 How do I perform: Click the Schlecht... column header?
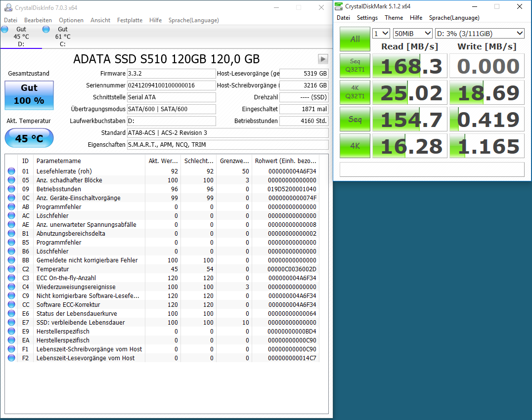[198, 161]
